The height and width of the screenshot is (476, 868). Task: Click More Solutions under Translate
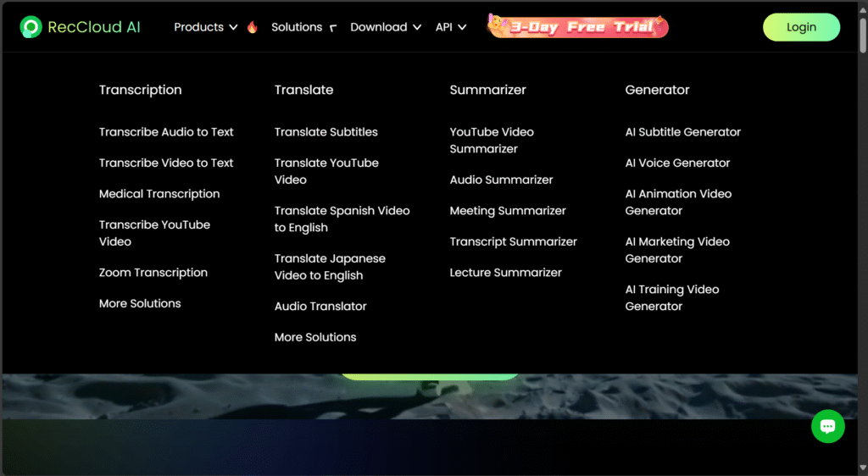(315, 337)
